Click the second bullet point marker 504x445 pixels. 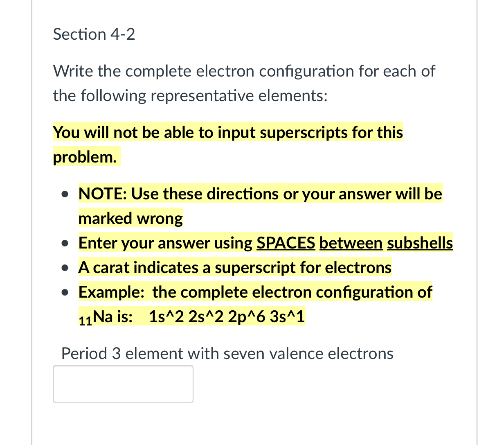[65, 243]
